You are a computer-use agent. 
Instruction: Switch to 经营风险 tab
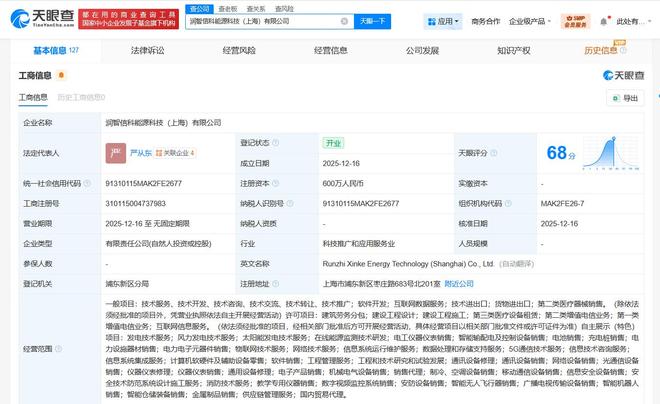tap(239, 50)
